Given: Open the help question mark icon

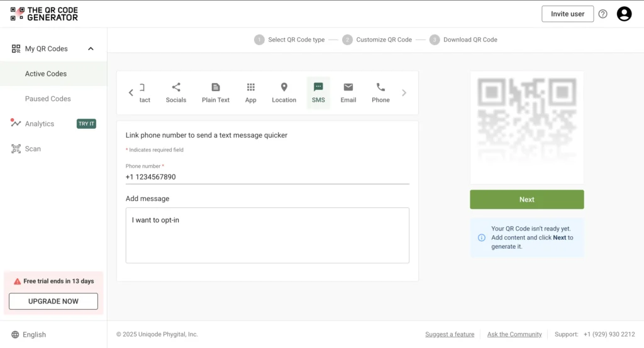Looking at the screenshot, I should (x=602, y=14).
